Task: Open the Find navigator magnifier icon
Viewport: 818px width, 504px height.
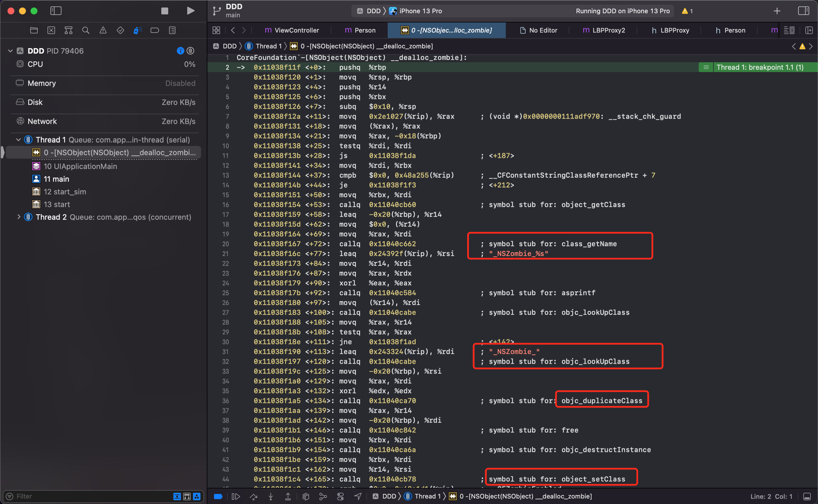Action: [86, 30]
